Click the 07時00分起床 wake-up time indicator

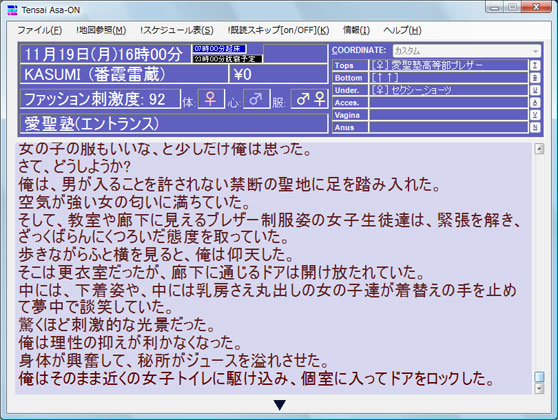click(220, 49)
